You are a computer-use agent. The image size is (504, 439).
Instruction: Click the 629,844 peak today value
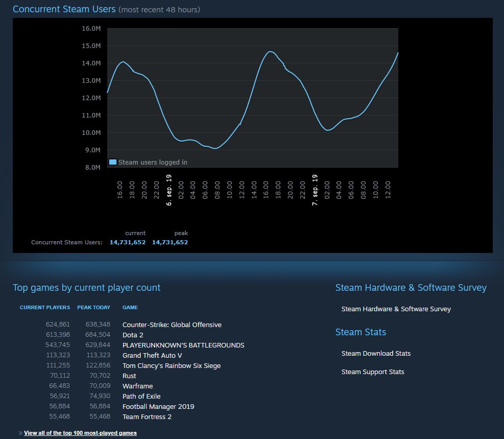pos(98,345)
